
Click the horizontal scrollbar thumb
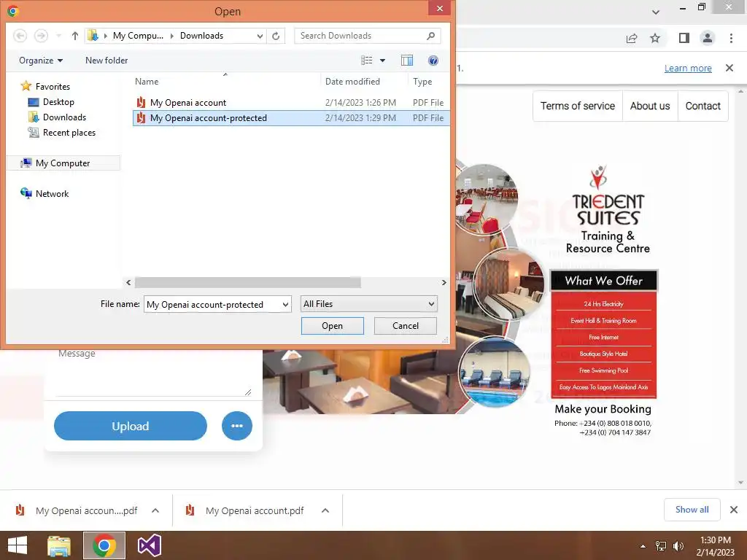[248, 282]
